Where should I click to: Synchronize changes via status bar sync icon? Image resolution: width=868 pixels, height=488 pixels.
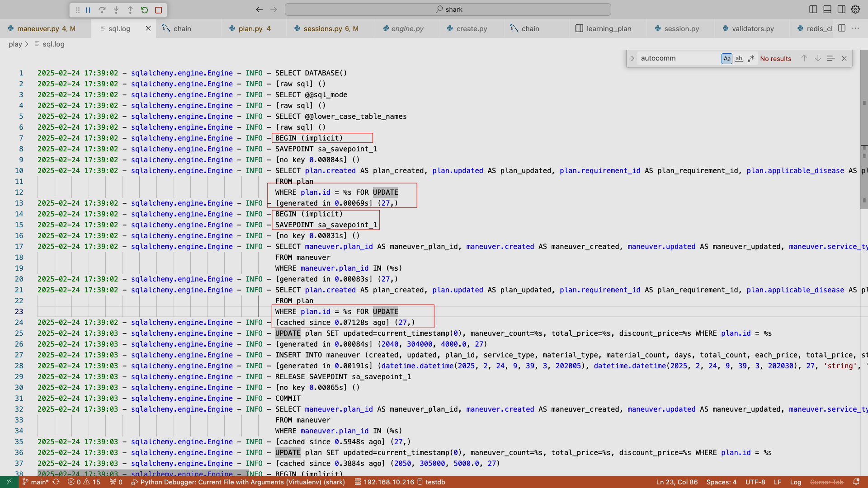pos(56,482)
